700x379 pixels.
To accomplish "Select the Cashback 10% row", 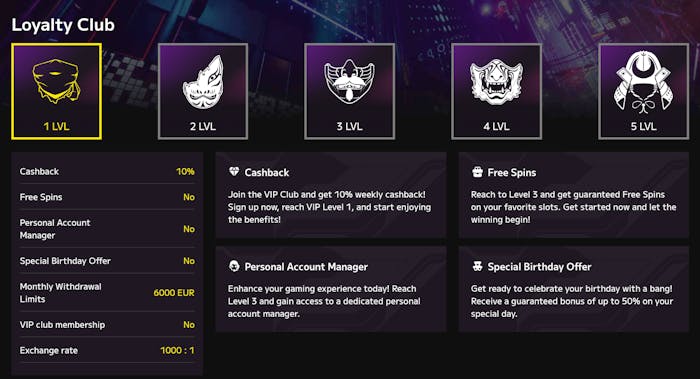I will (x=107, y=171).
